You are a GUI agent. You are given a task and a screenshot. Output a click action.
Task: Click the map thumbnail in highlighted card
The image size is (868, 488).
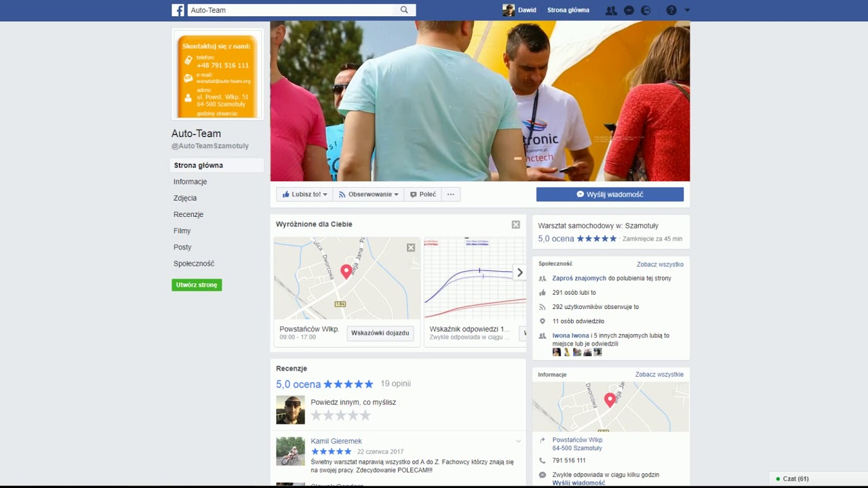[x=347, y=278]
